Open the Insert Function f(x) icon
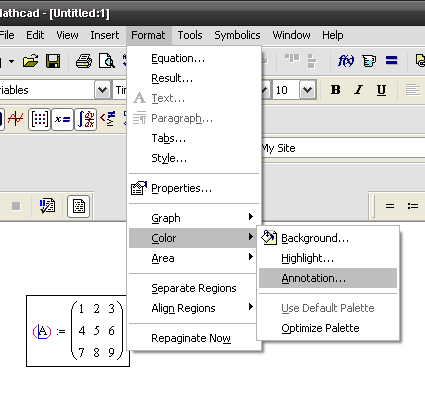Image resolution: width=425 pixels, height=393 pixels. [346, 61]
